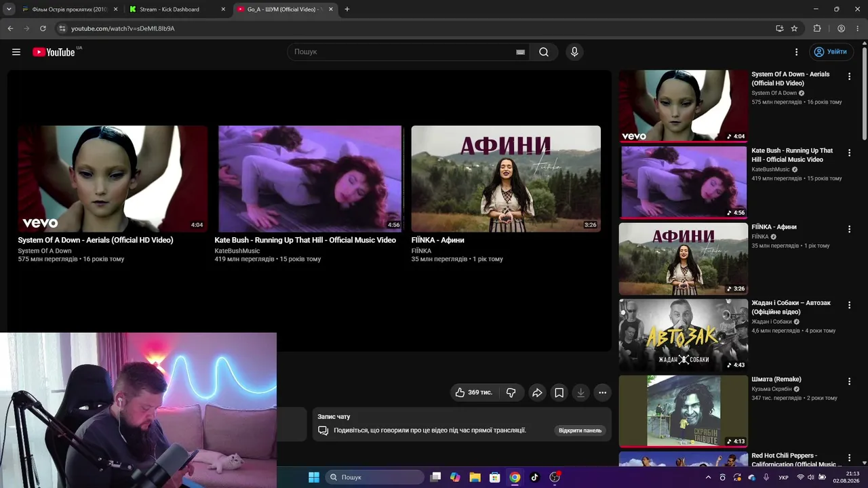This screenshot has height=488, width=868.
Task: Open options menu for Red Hot Chili Peppers video
Action: [x=849, y=458]
